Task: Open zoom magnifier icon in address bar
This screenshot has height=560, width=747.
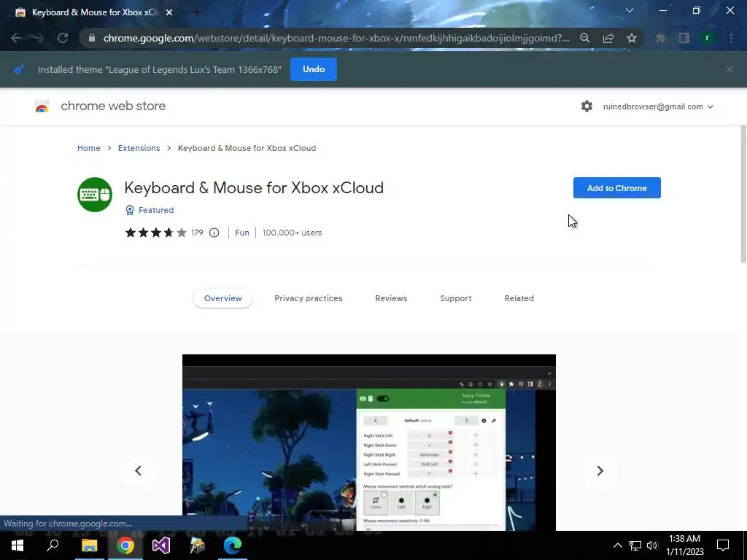Action: tap(585, 38)
